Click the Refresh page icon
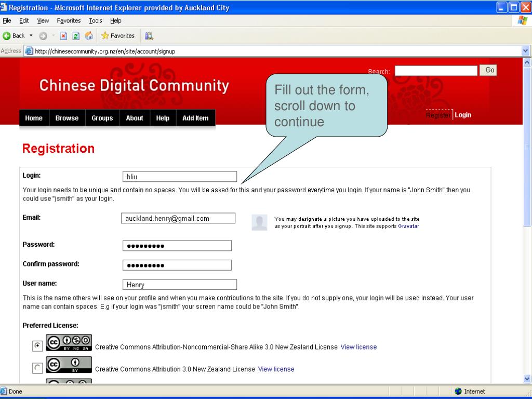 click(x=76, y=36)
